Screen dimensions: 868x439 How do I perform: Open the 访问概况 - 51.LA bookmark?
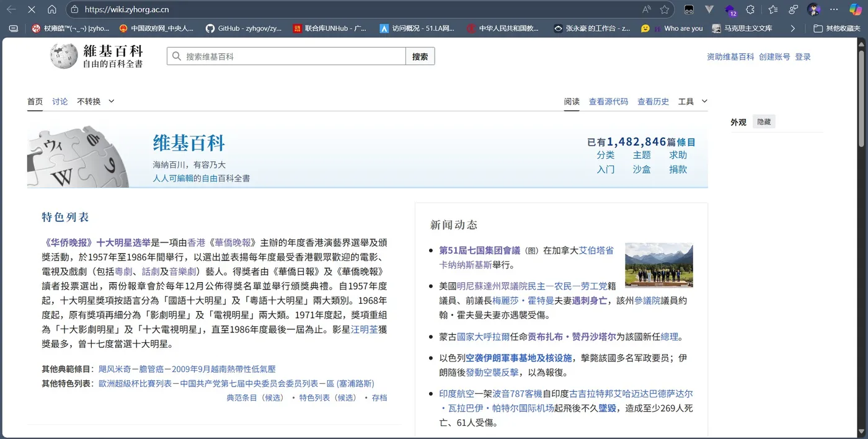point(417,28)
